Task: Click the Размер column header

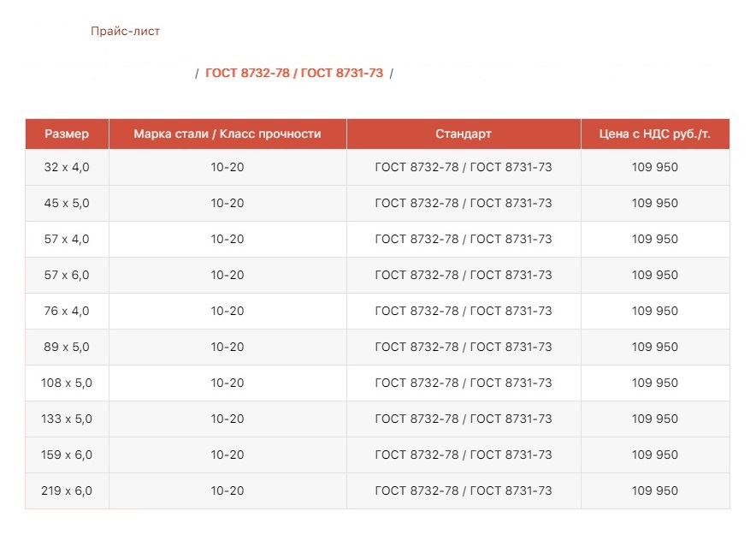Action: tap(67, 134)
